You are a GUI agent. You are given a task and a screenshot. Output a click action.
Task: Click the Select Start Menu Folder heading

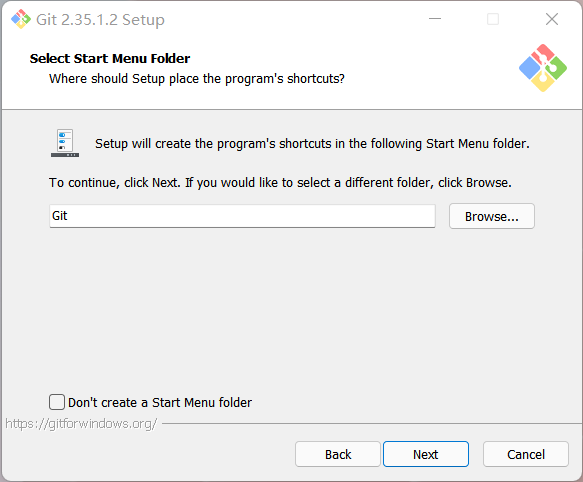tap(110, 58)
